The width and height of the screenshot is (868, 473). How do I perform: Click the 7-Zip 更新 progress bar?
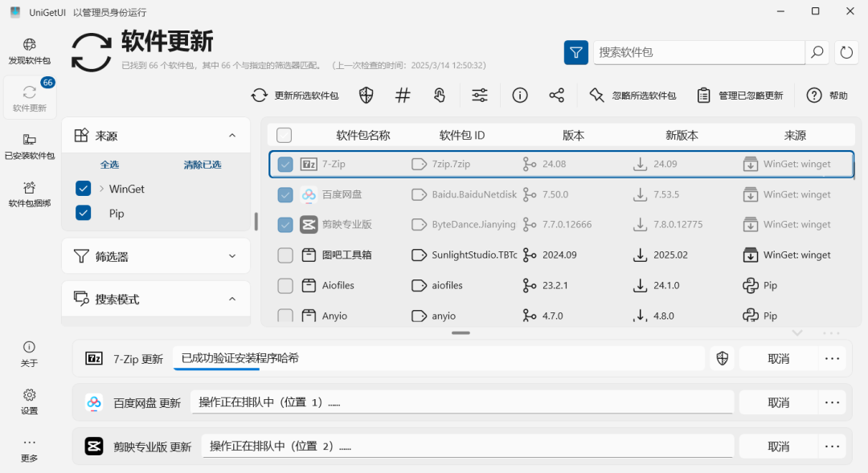click(439, 358)
